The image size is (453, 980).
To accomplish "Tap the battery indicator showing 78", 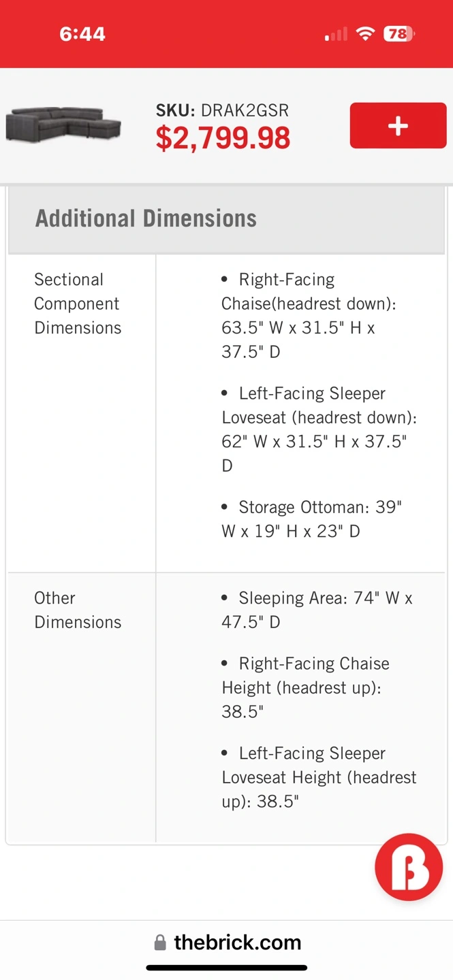I will click(x=399, y=34).
